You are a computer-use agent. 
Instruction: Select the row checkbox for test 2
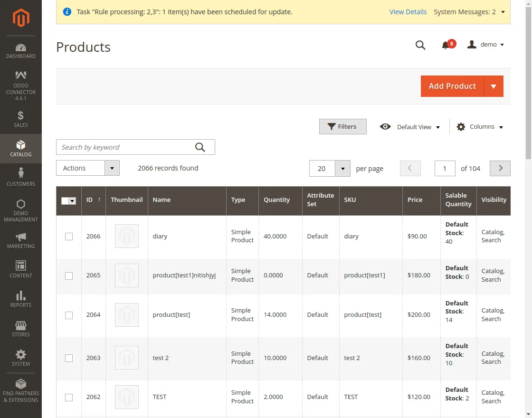(x=68, y=358)
